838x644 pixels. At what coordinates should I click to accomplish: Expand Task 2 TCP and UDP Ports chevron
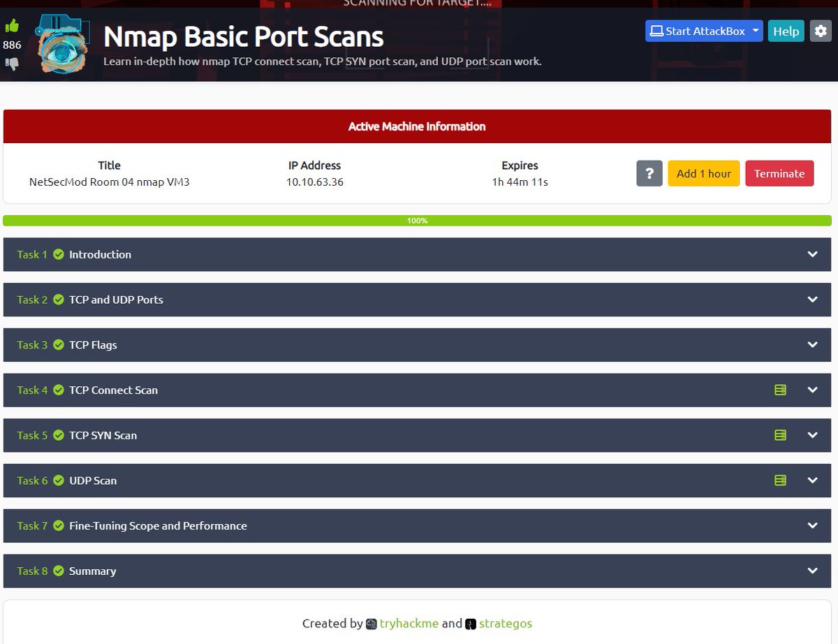click(x=813, y=300)
